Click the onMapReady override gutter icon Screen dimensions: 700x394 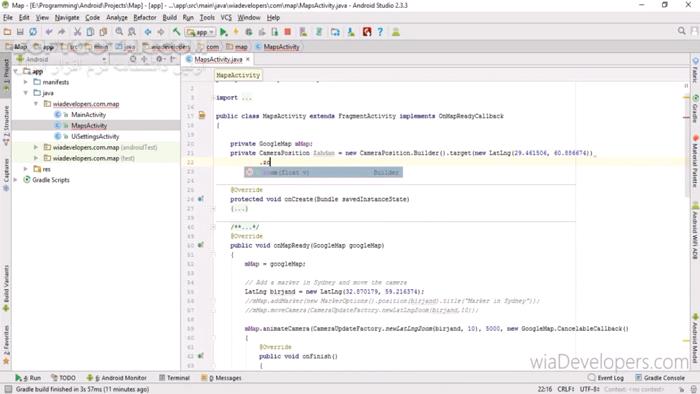coord(201,245)
